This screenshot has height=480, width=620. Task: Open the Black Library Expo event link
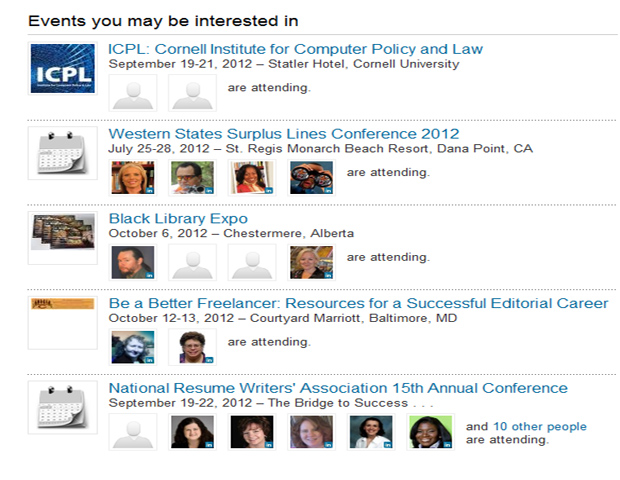pos(178,219)
